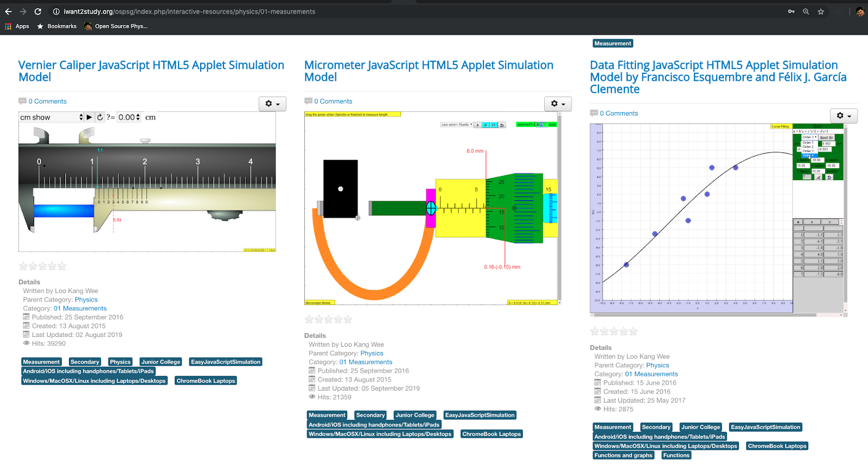Rate the Vernier Caliper article with stars
The width and height of the screenshot is (868, 465).
42,266
